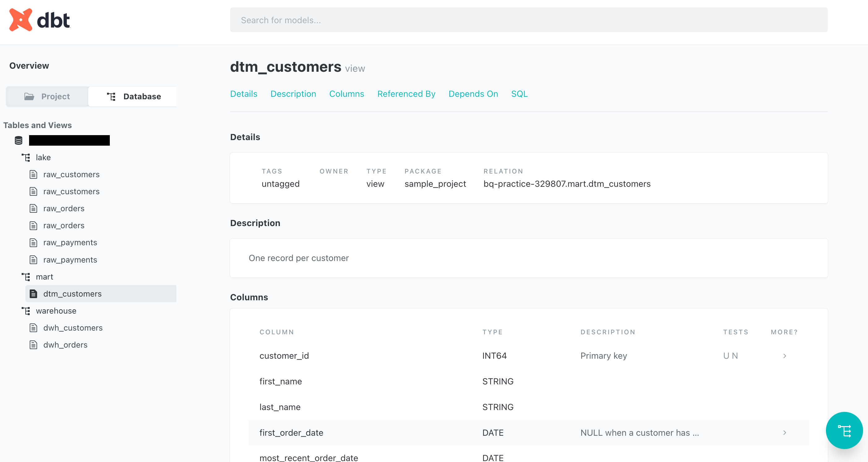Click the mart schema tree icon

coord(26,277)
